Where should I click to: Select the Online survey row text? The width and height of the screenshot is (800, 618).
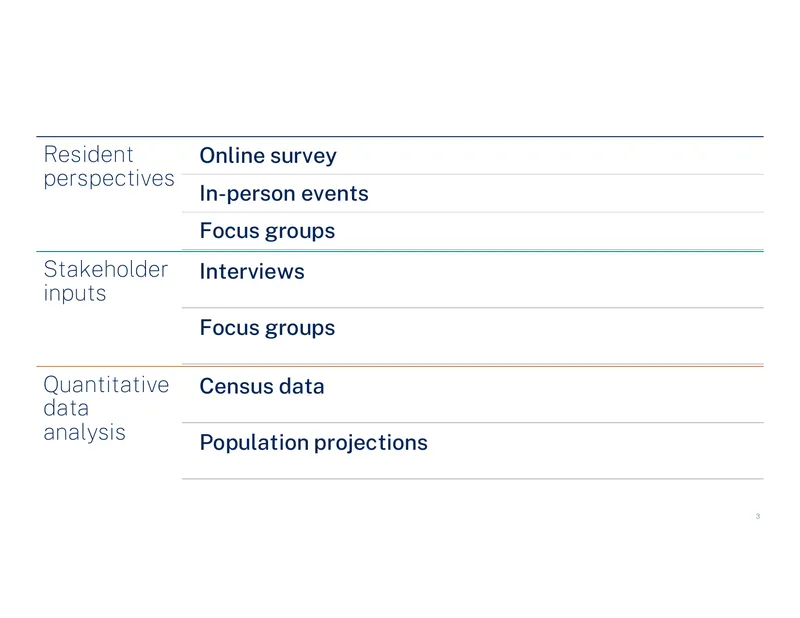click(x=268, y=156)
